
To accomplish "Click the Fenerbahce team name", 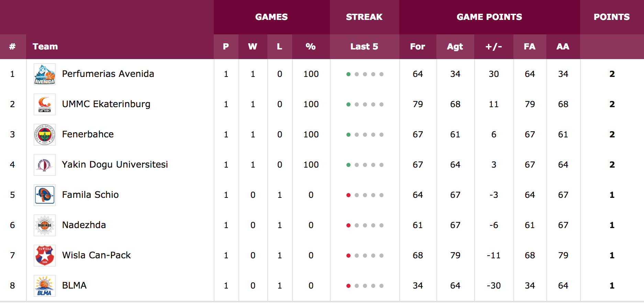I will [x=88, y=134].
